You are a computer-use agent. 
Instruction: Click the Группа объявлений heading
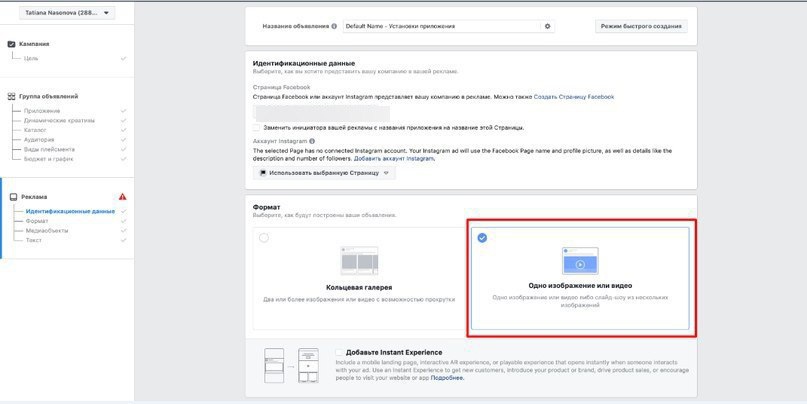pyautogui.click(x=48, y=96)
